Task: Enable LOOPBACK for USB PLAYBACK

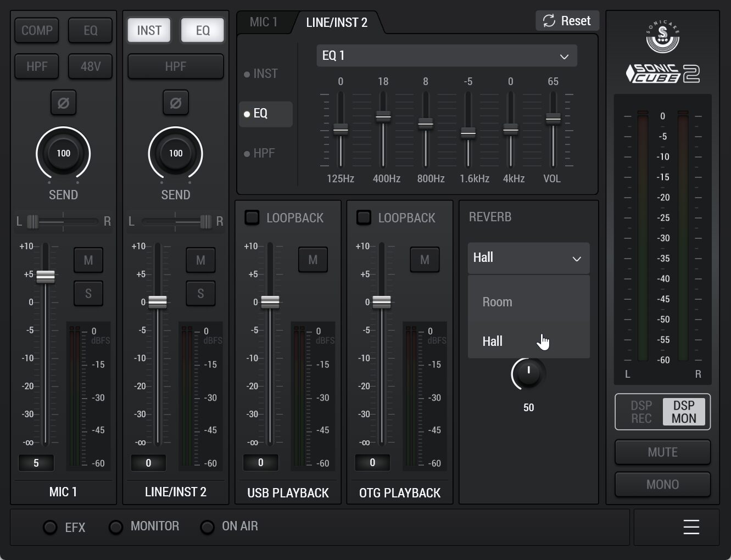Action: (x=252, y=217)
